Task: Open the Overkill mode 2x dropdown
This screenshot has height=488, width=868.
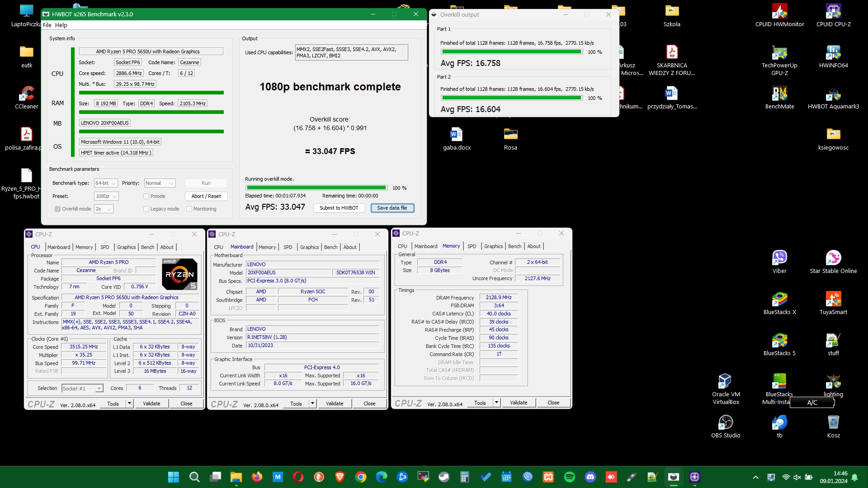Action: [x=104, y=209]
